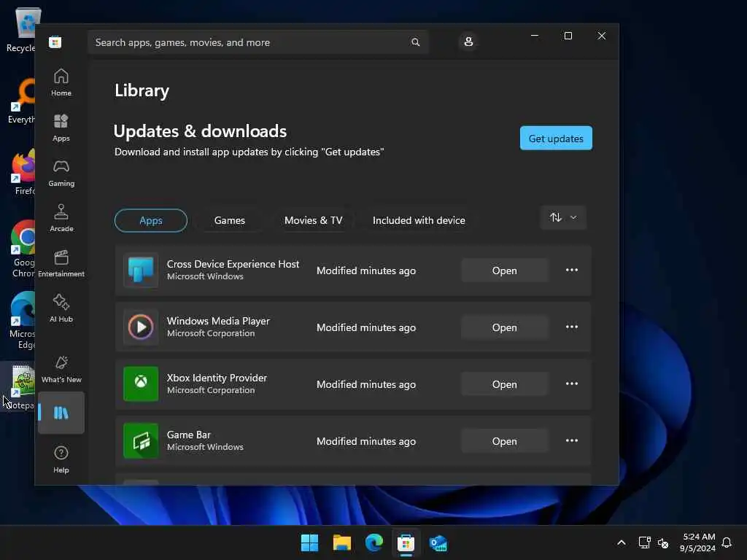
Task: Open the notification bell in taskbar
Action: pos(727,542)
